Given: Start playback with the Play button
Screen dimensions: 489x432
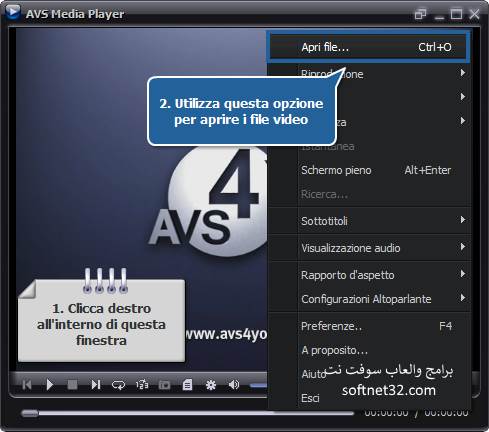Looking at the screenshot, I should (50, 385).
